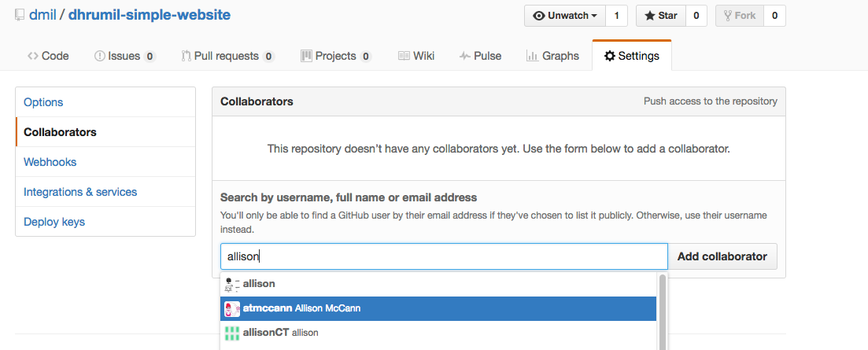Click the atmccann avatar thumbnail
868x350 pixels.
[x=232, y=308]
